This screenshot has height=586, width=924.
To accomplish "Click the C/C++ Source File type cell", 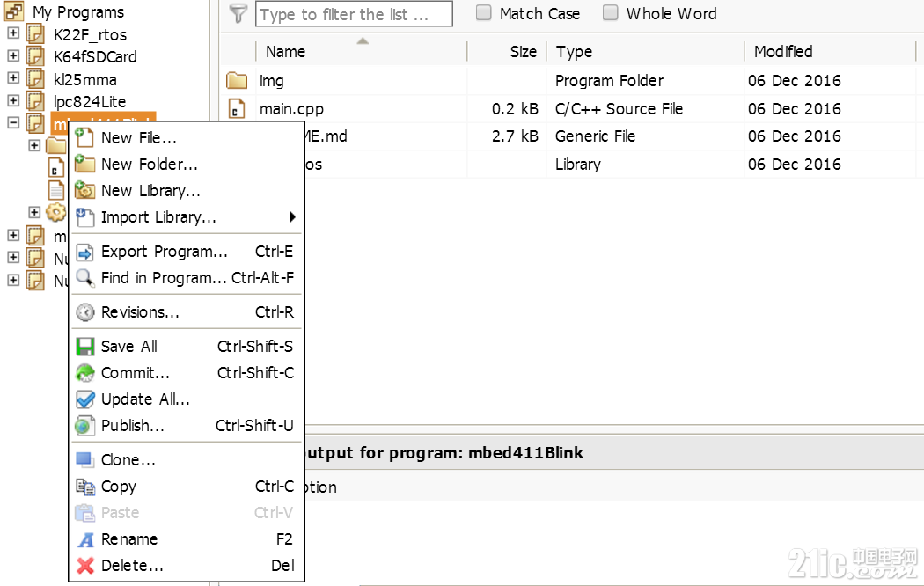I will [x=619, y=108].
